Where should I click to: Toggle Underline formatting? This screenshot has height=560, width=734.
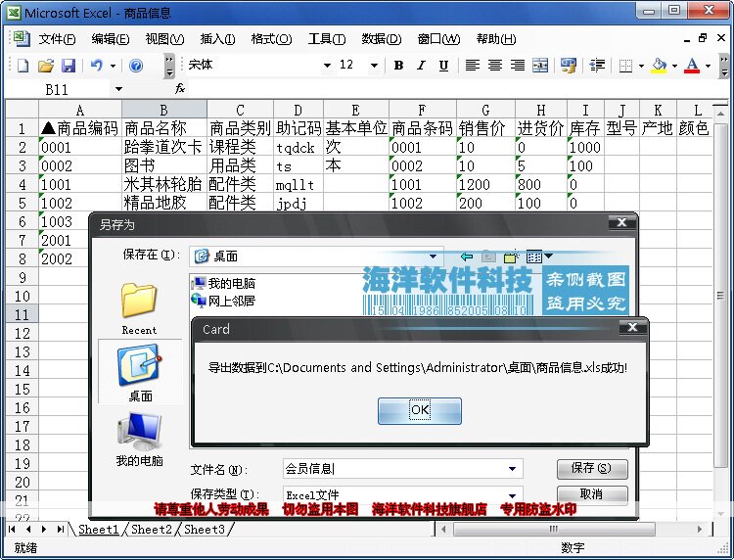pos(443,66)
